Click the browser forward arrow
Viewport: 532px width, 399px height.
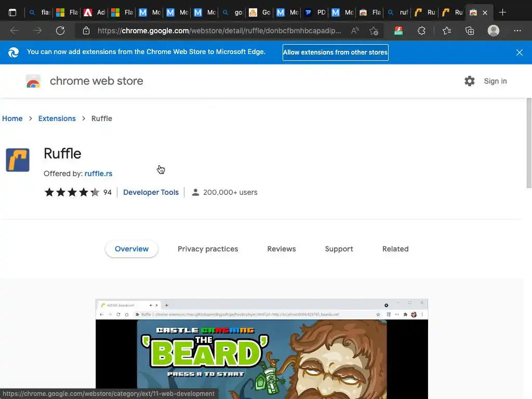[x=37, y=31]
